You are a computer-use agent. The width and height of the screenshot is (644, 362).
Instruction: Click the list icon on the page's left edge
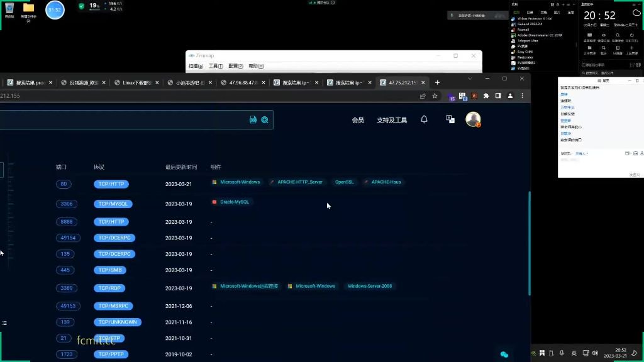4,323
